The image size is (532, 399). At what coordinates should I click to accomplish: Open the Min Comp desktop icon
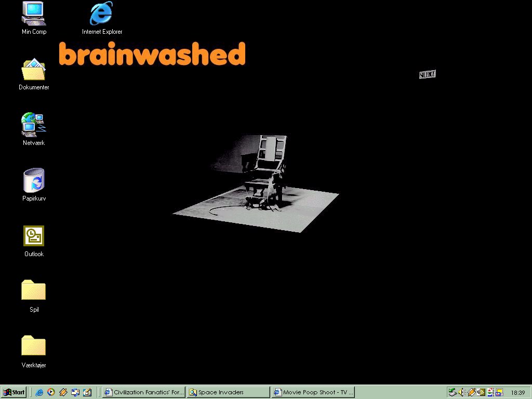tap(34, 18)
